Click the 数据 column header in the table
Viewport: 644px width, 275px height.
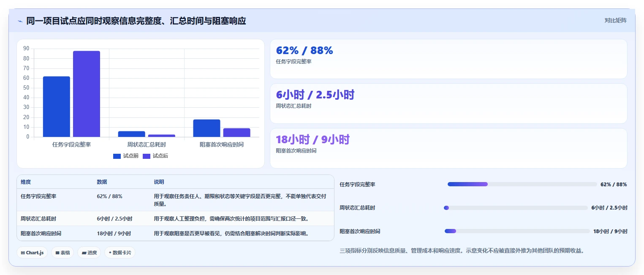(x=102, y=182)
